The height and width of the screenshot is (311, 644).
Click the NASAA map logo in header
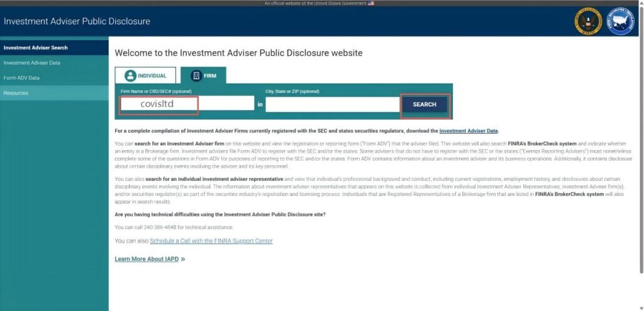[x=619, y=21]
